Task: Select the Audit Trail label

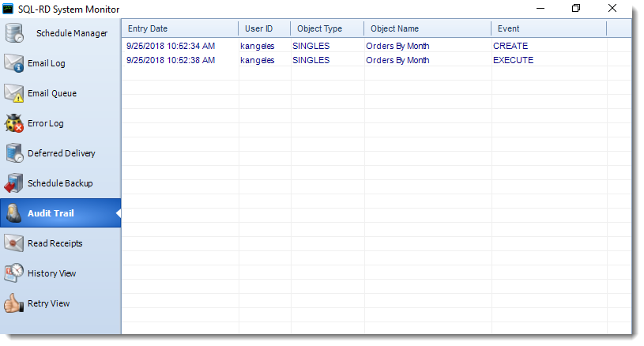Action: click(x=51, y=213)
